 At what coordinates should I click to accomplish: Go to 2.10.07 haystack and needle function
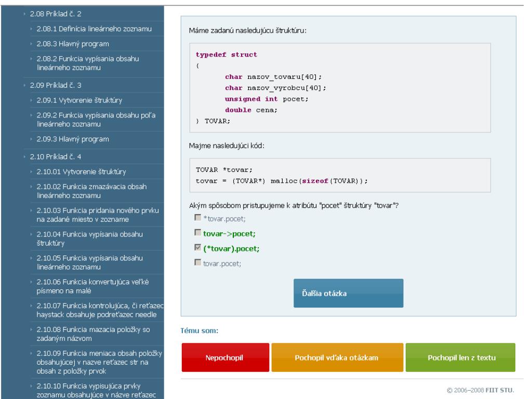click(x=100, y=310)
